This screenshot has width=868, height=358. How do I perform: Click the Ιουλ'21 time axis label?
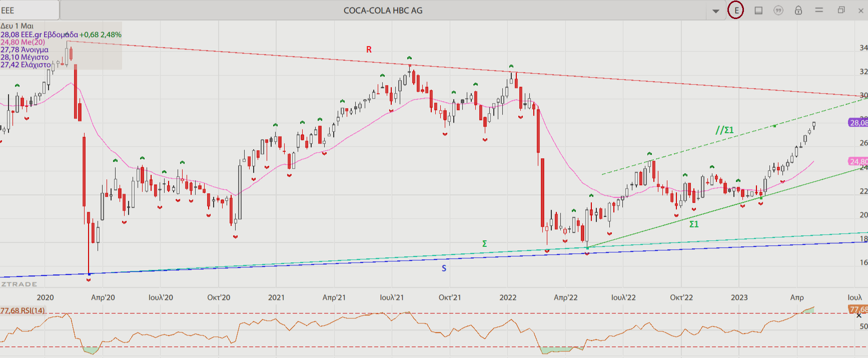[x=392, y=297]
